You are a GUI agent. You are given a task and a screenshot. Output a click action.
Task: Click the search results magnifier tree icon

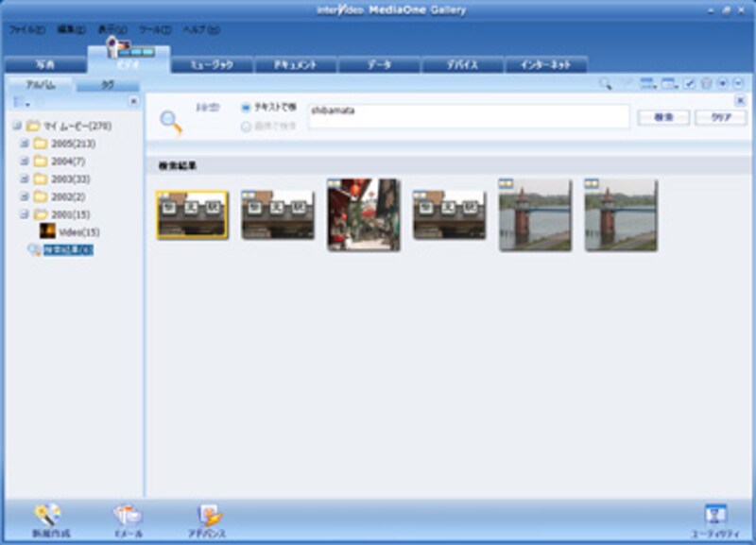click(x=34, y=250)
